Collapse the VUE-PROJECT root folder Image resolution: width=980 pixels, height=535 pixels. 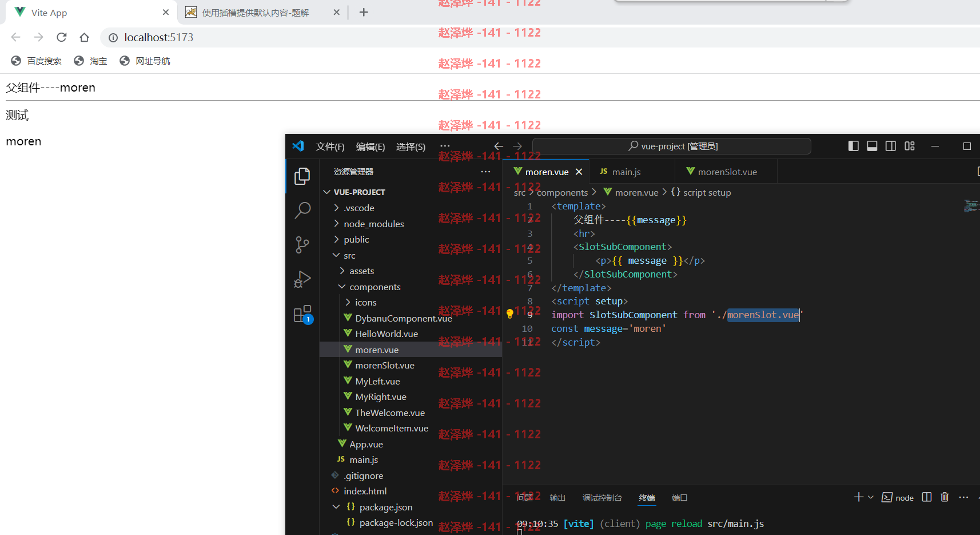tap(327, 192)
